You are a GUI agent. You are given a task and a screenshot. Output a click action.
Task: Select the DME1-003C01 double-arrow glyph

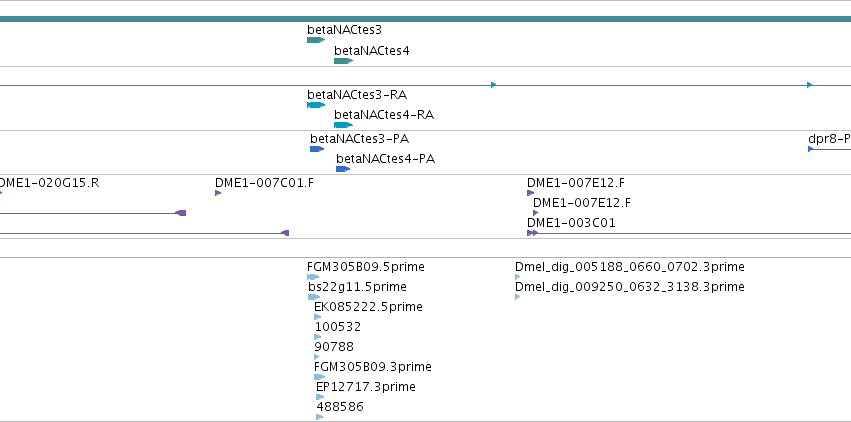(532, 233)
